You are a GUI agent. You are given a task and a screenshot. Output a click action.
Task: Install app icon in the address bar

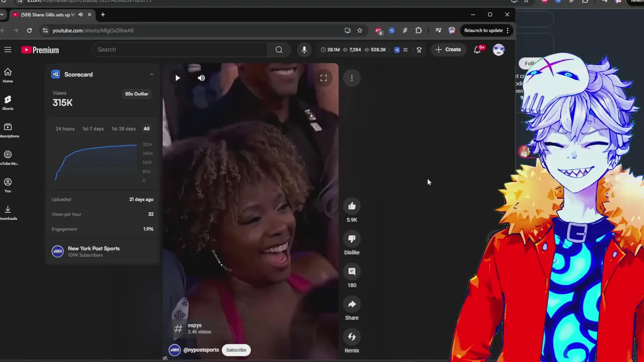pos(347,31)
